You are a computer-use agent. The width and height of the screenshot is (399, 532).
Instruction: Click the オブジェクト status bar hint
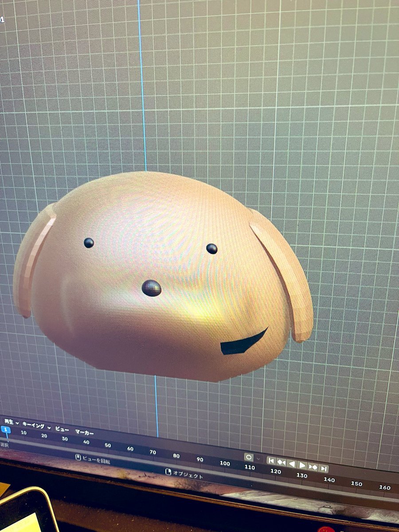tap(184, 474)
